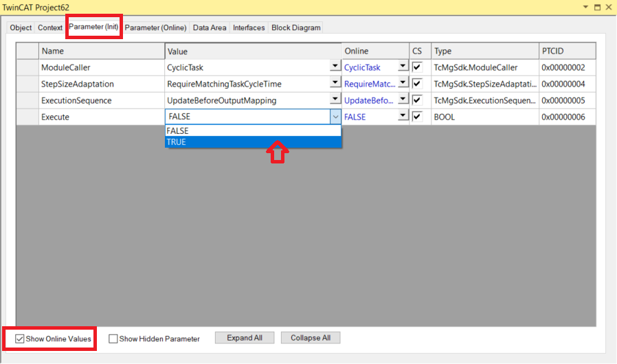Select the ModuleCaller name cell
Screen dimensions: 617x364
102,67
